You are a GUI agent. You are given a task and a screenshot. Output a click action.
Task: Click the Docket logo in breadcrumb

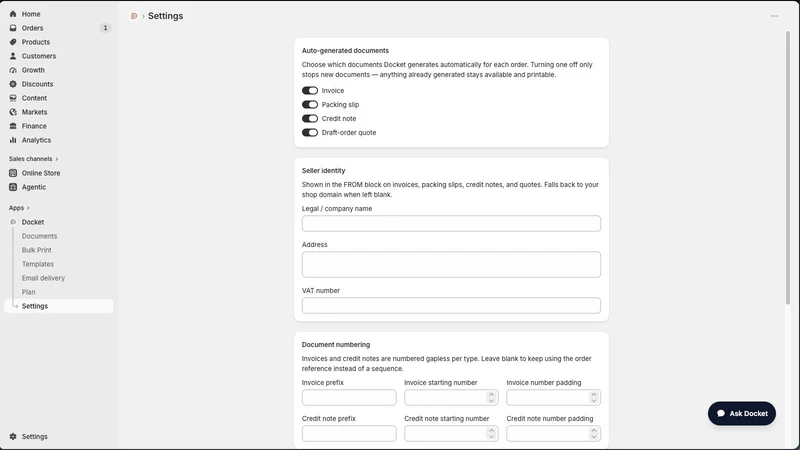(x=134, y=16)
